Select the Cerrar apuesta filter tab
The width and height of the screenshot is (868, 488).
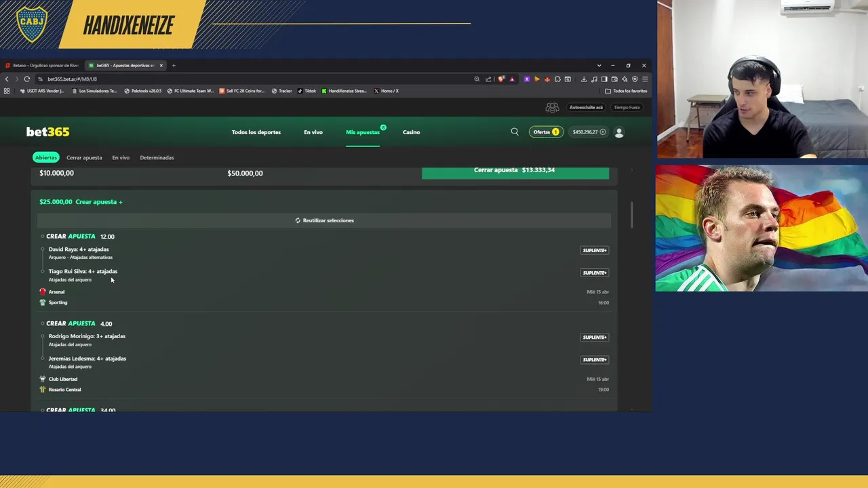[84, 157]
